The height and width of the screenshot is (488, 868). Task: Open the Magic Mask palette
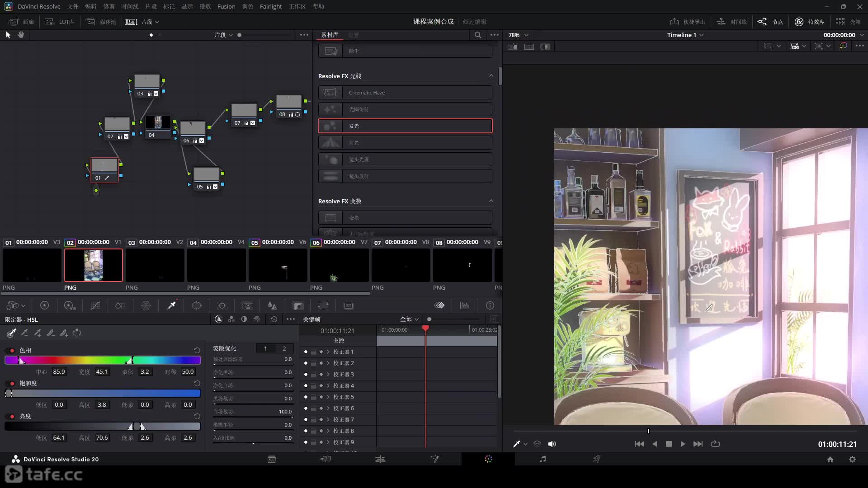(247, 306)
